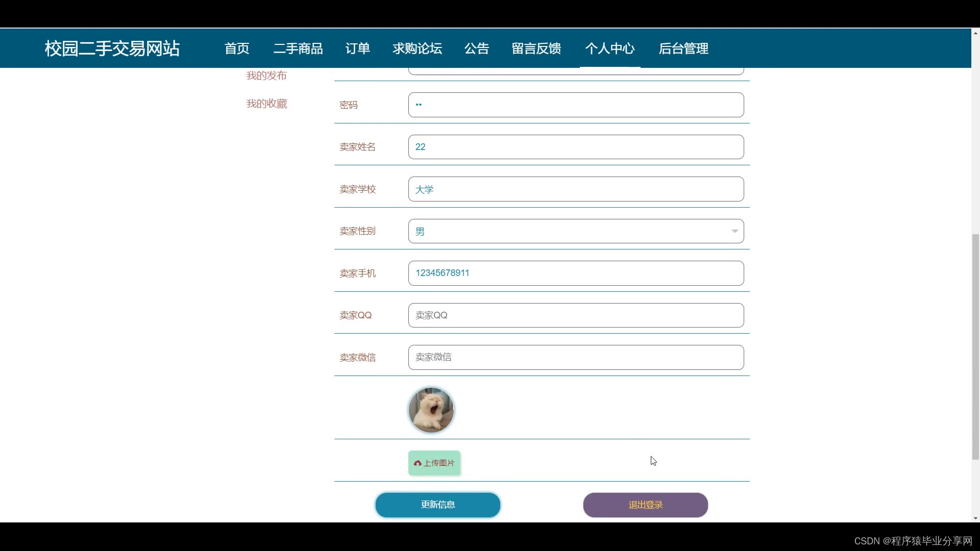Click the upload image cloud icon
This screenshot has width=980, height=551.
(x=418, y=463)
